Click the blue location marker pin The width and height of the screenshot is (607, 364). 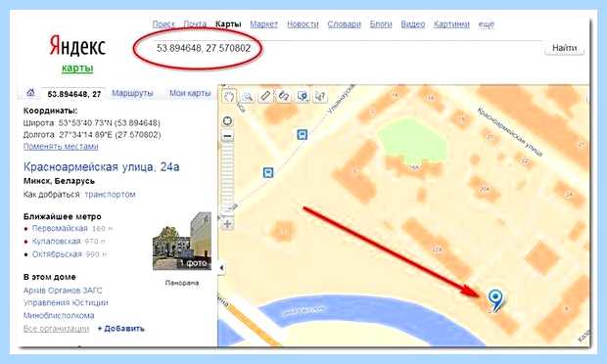click(495, 299)
